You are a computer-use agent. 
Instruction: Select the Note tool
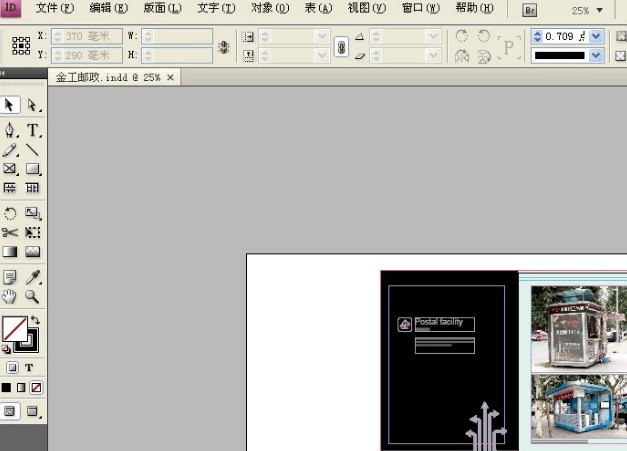10,277
